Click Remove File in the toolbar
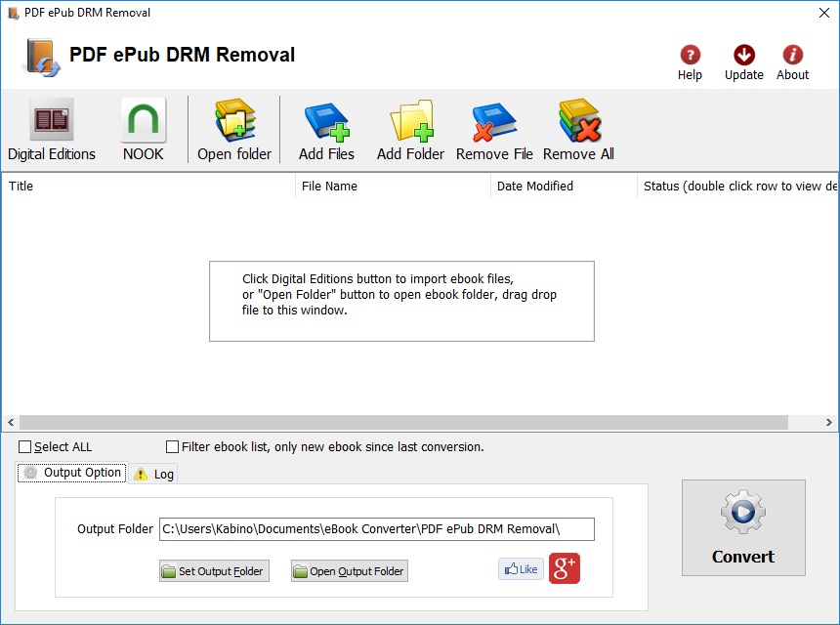The width and height of the screenshot is (840, 625). 494,130
